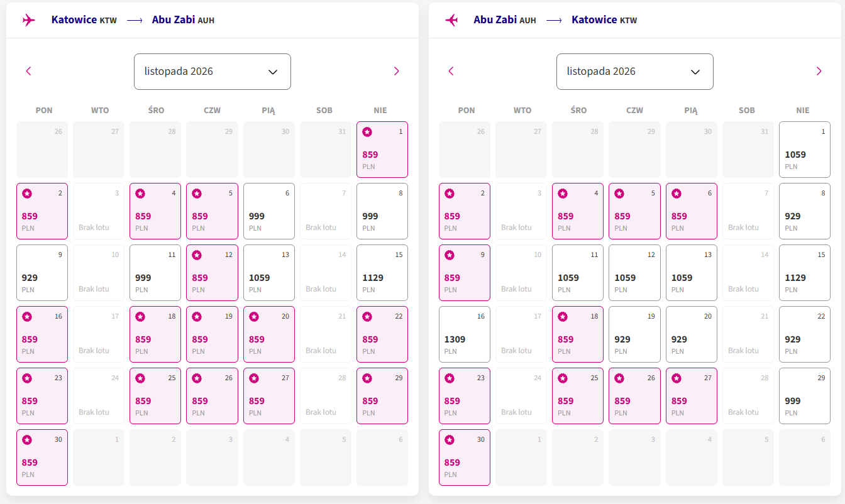Click the outbound plane icon beside Katowice
Image resolution: width=845 pixels, height=504 pixels.
(28, 20)
